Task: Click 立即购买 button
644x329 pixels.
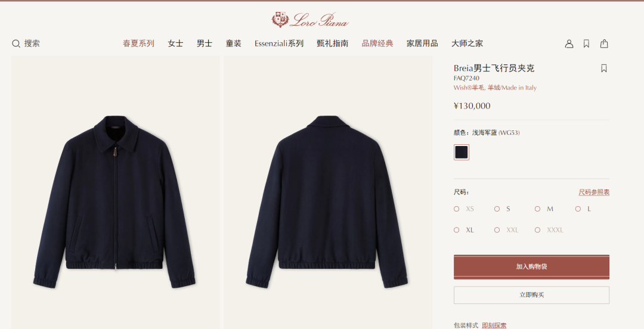Action: (x=531, y=295)
